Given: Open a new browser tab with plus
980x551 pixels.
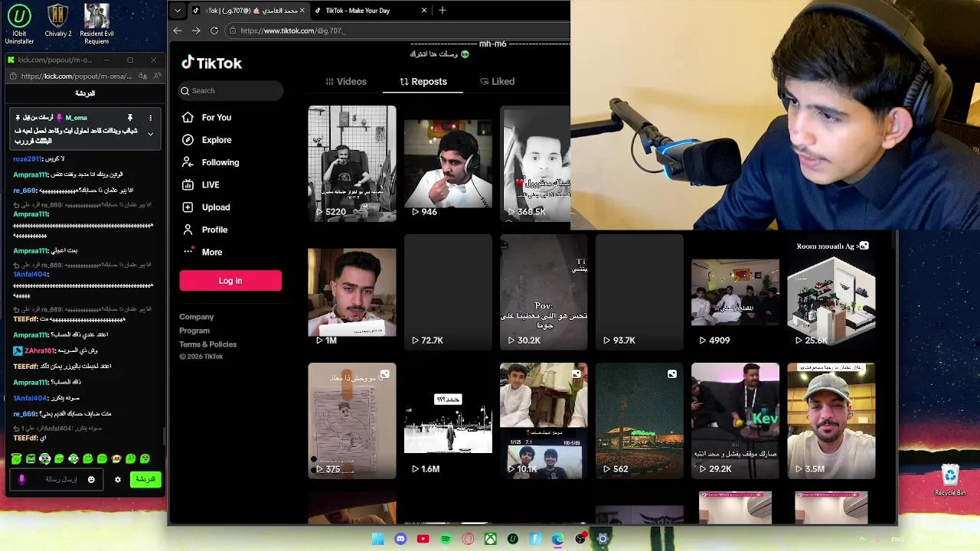Looking at the screenshot, I should (442, 11).
